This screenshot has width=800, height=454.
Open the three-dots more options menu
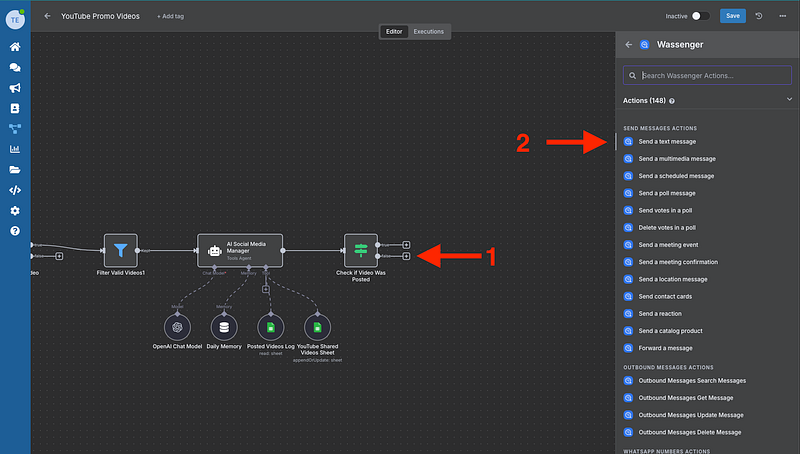tap(782, 16)
